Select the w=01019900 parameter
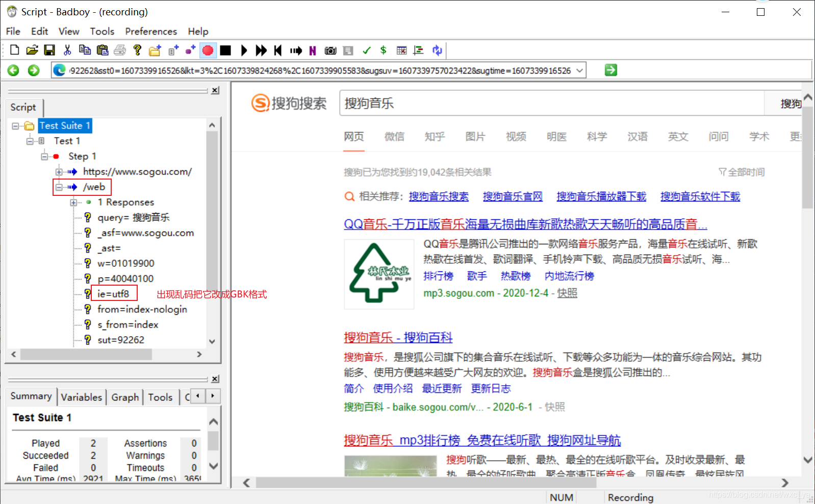The image size is (815, 504). coord(126,263)
